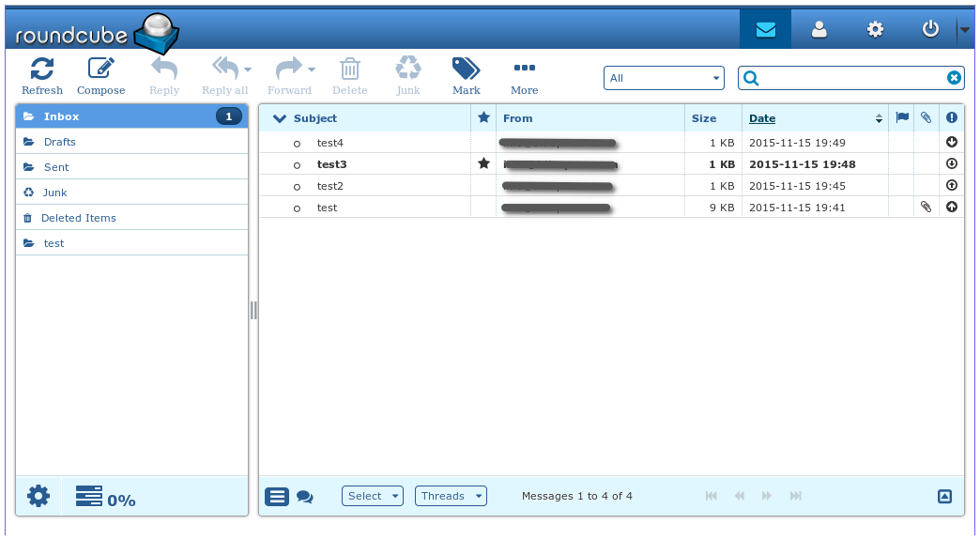Open the Deleted Items folder
The height and width of the screenshot is (540, 980).
tap(131, 218)
